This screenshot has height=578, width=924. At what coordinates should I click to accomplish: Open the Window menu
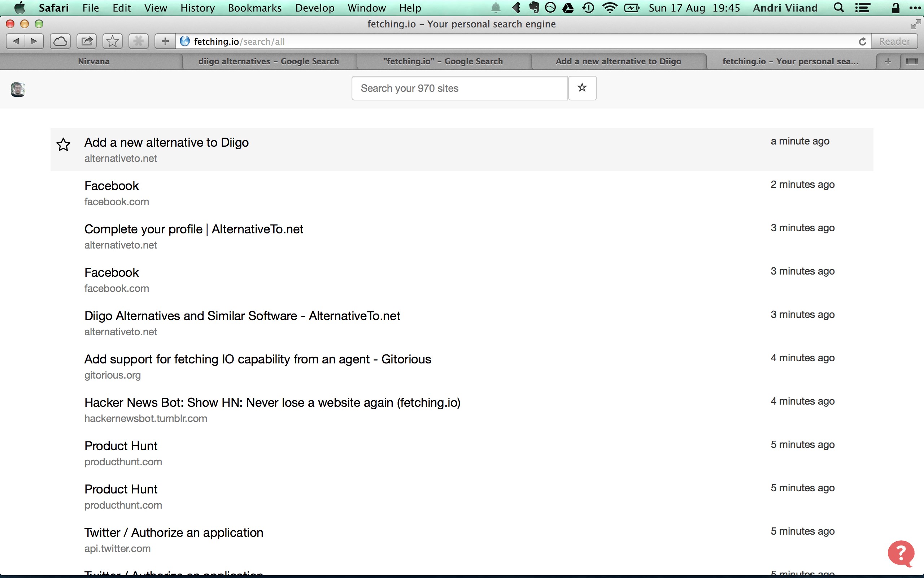(367, 8)
